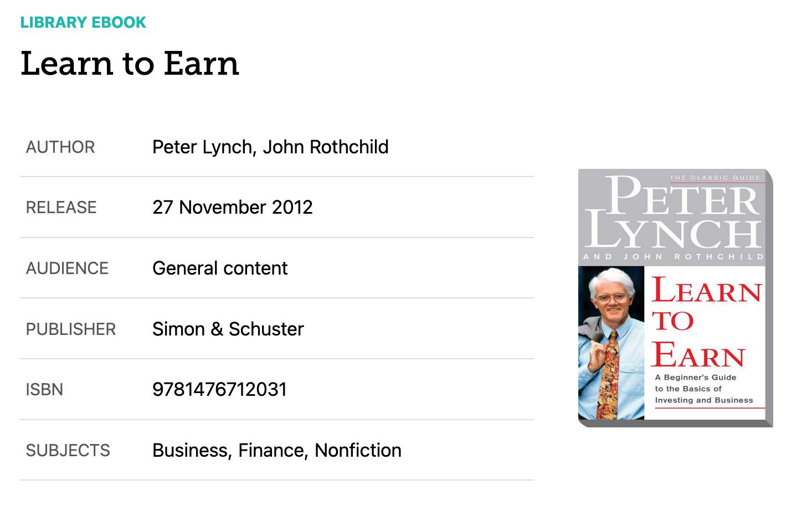
Task: Select the Simon & Schuster publisher link
Action: point(228,329)
